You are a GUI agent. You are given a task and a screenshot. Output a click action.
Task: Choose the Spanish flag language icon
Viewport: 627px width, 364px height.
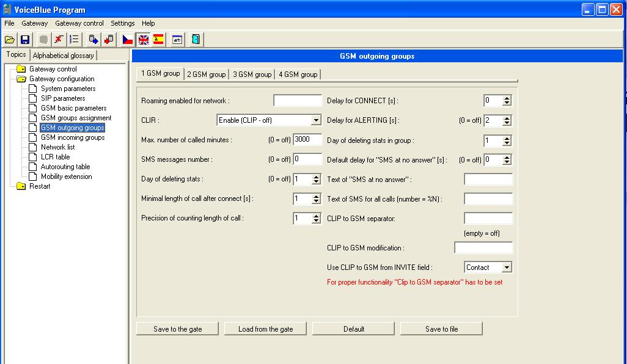pyautogui.click(x=158, y=40)
